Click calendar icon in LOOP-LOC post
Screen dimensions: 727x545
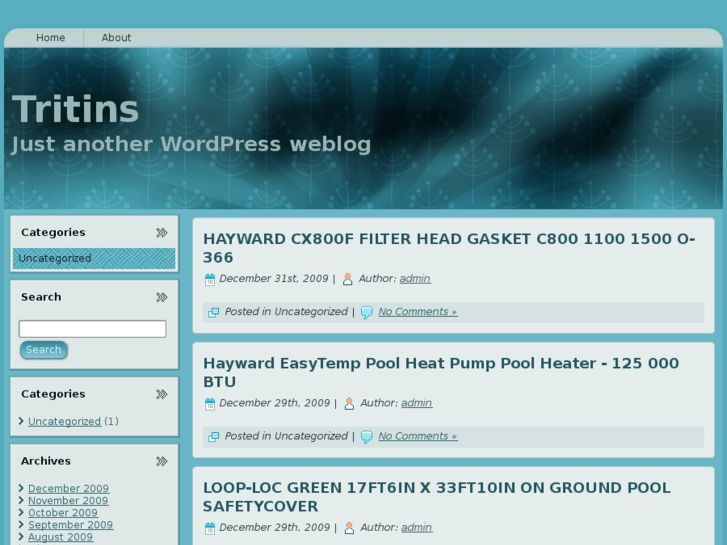210,528
